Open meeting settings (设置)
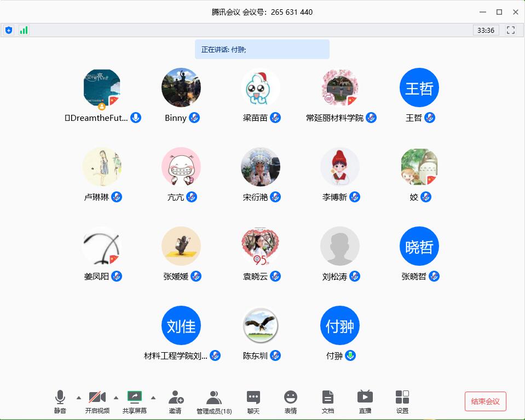Screen dimensions: 525x420 click(402, 398)
